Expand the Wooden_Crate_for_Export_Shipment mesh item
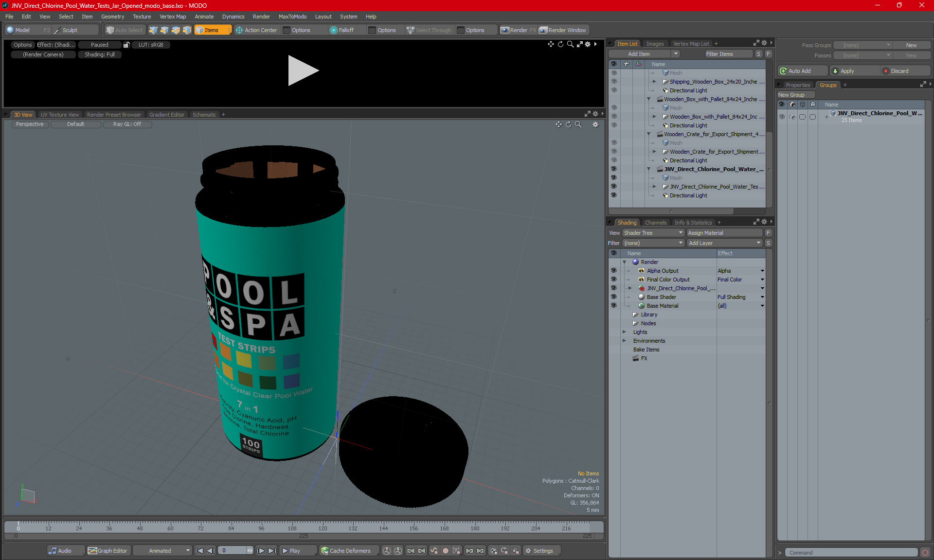Screen dimensions: 934x560 [x=654, y=152]
